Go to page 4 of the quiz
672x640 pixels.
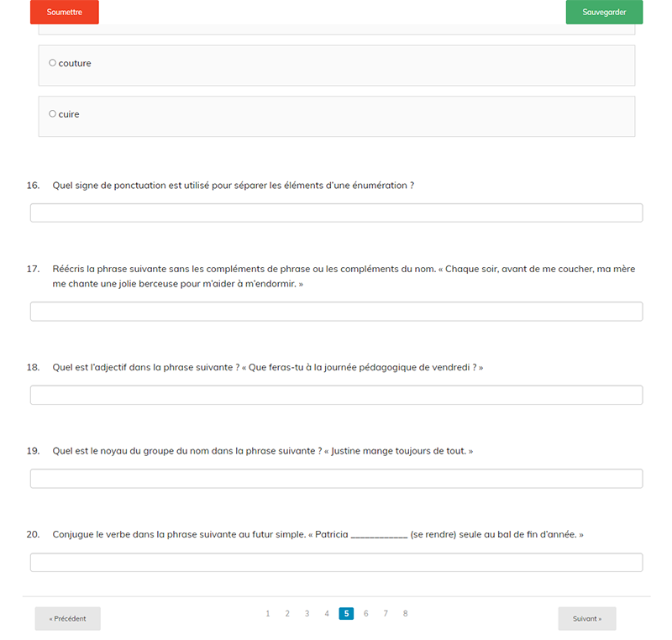[x=327, y=614]
